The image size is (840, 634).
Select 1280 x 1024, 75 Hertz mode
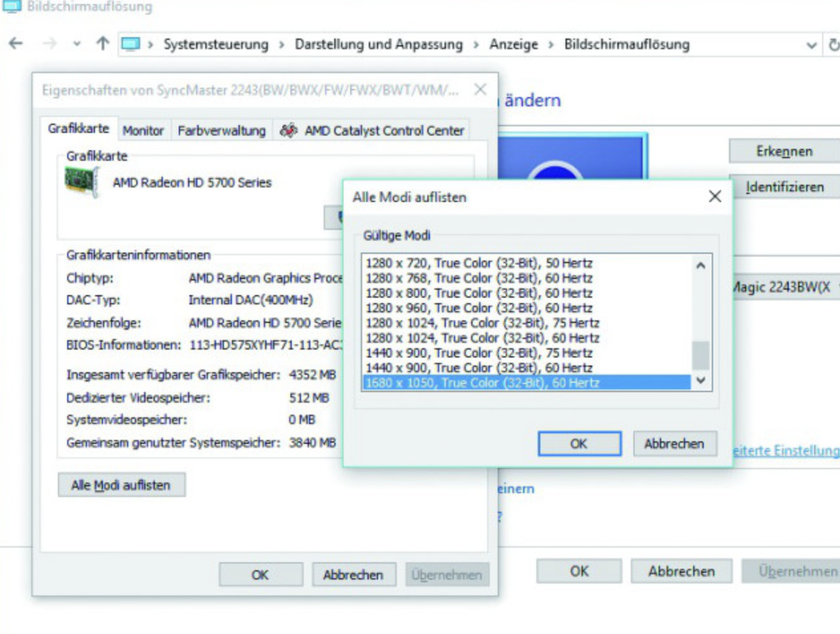pyautogui.click(x=526, y=323)
